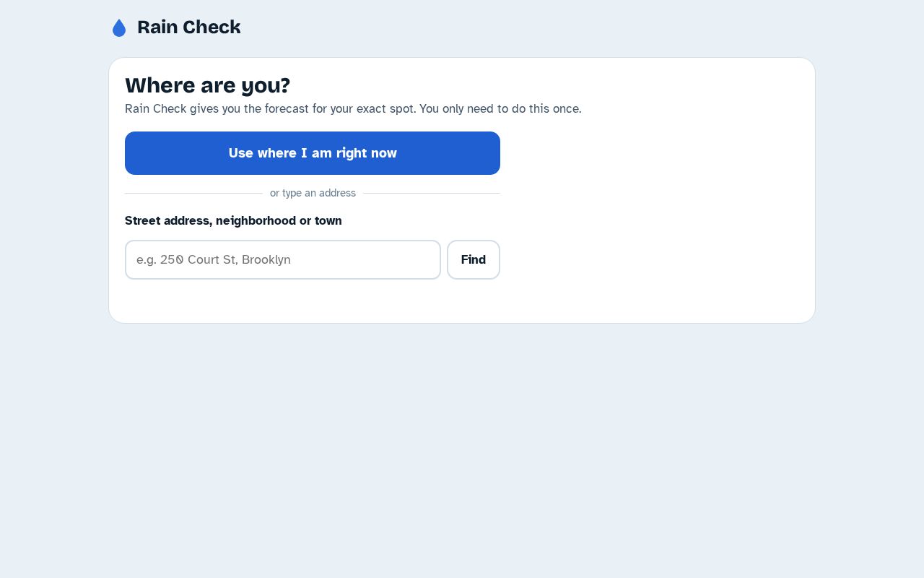The image size is (924, 578).
Task: Click the Rain Check app title
Action: pyautogui.click(x=188, y=27)
